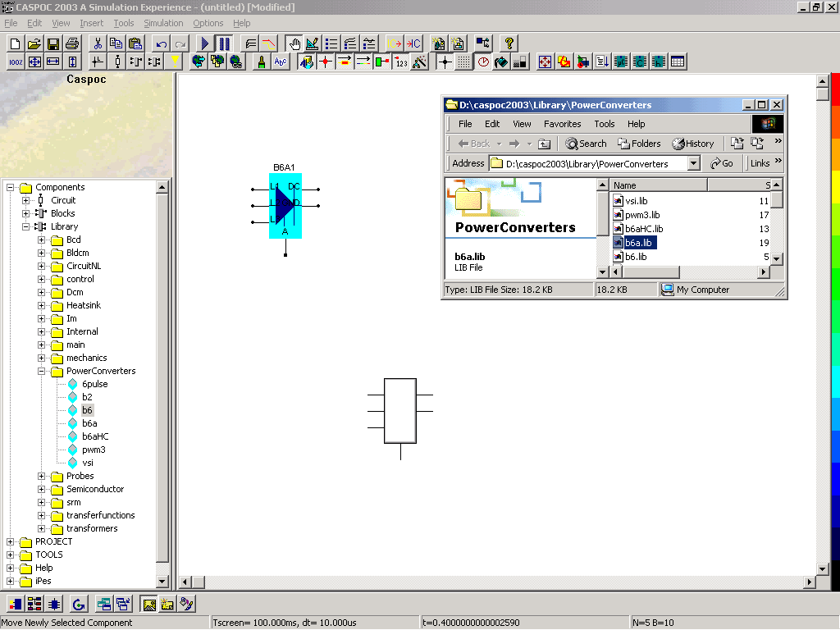
Task: Toggle the red node dot display icon
Action: (x=325, y=62)
